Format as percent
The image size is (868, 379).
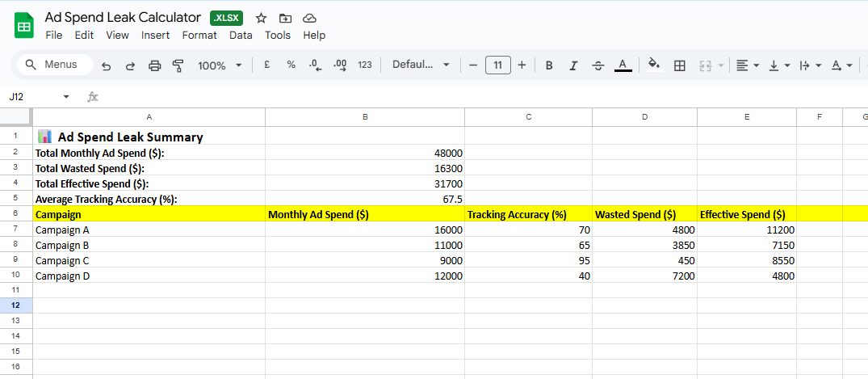pyautogui.click(x=291, y=65)
